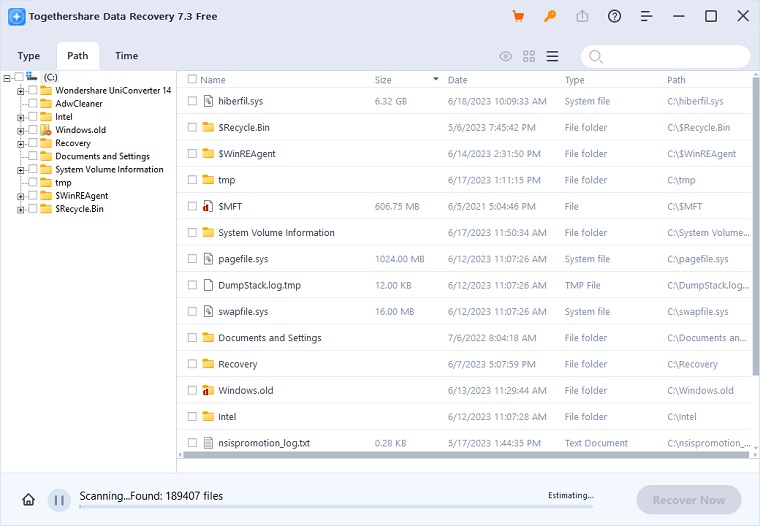This screenshot has width=760, height=526.
Task: Click the Togethershare app logo icon
Action: 16,16
